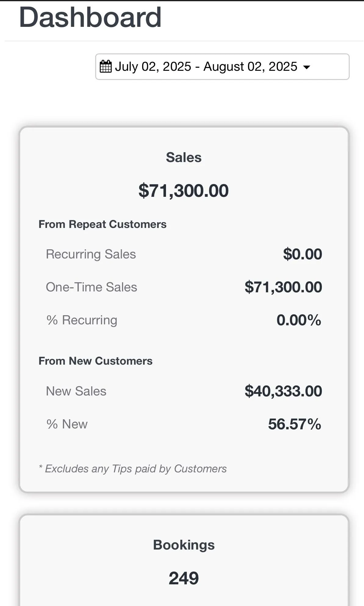Screen dimensions: 364x606
Task: Click the calendar icon in date picker
Action: (106, 67)
